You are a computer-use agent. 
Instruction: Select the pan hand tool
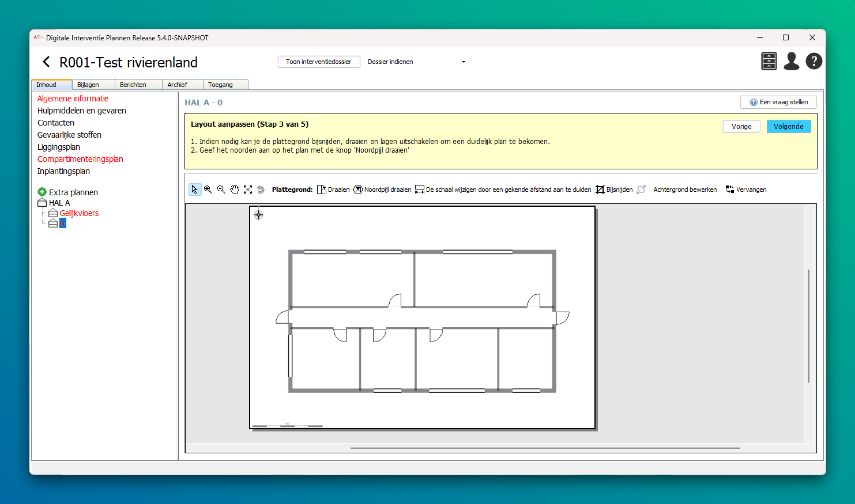click(x=235, y=190)
